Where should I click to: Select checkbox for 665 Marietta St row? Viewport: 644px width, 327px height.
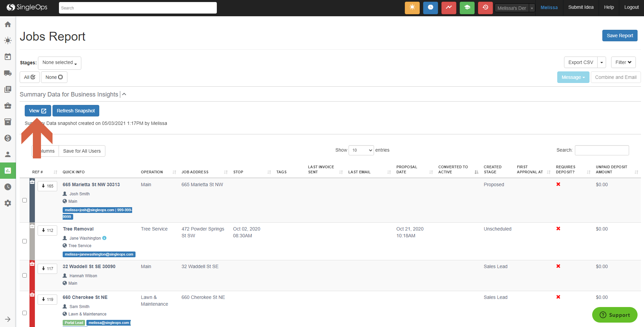(x=24, y=200)
